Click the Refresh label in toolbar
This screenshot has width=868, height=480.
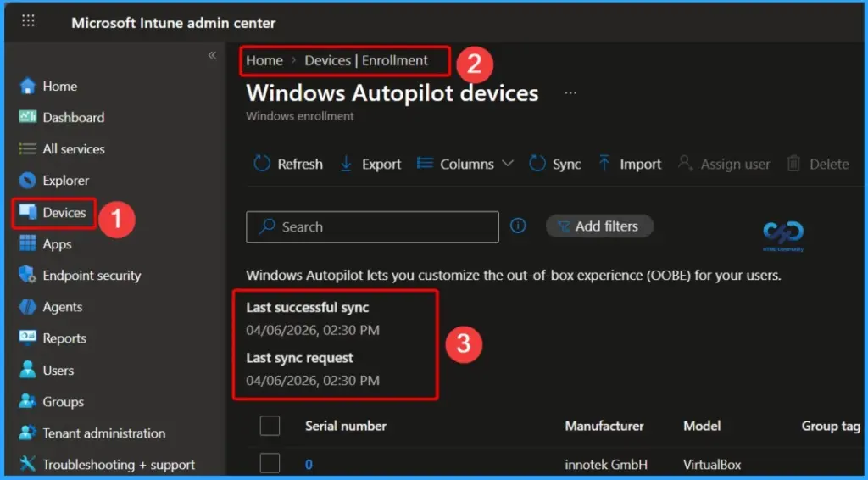tap(300, 165)
